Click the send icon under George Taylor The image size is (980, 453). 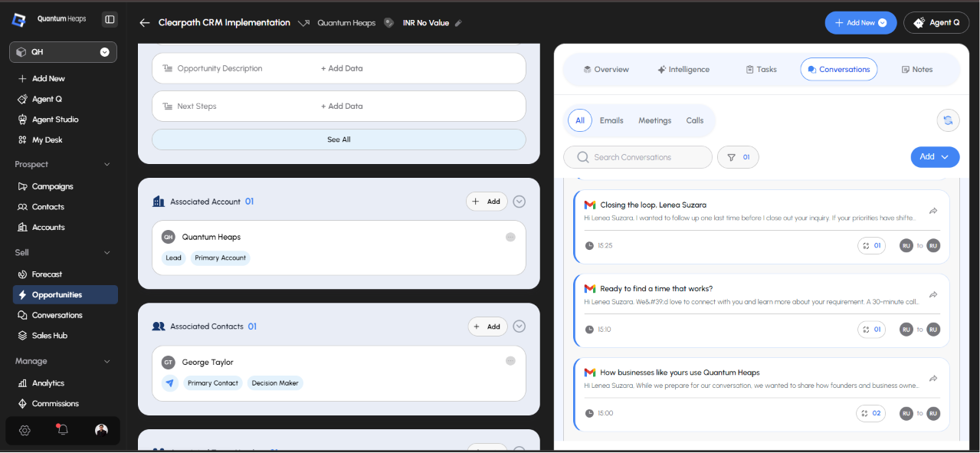[169, 383]
